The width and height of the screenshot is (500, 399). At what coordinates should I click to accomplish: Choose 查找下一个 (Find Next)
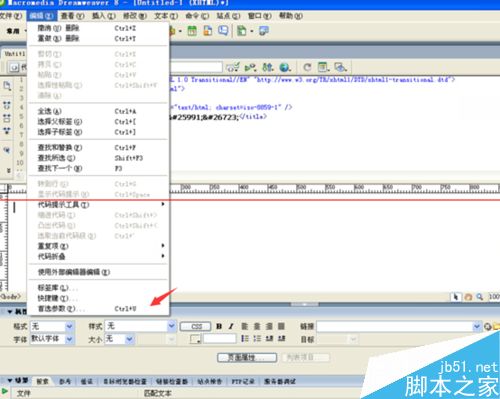point(98,168)
